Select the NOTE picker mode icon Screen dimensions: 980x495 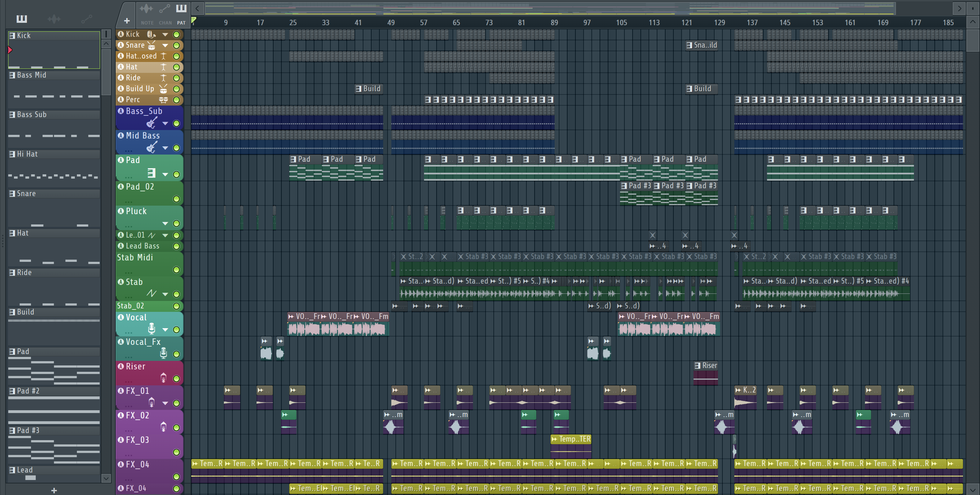146,9
